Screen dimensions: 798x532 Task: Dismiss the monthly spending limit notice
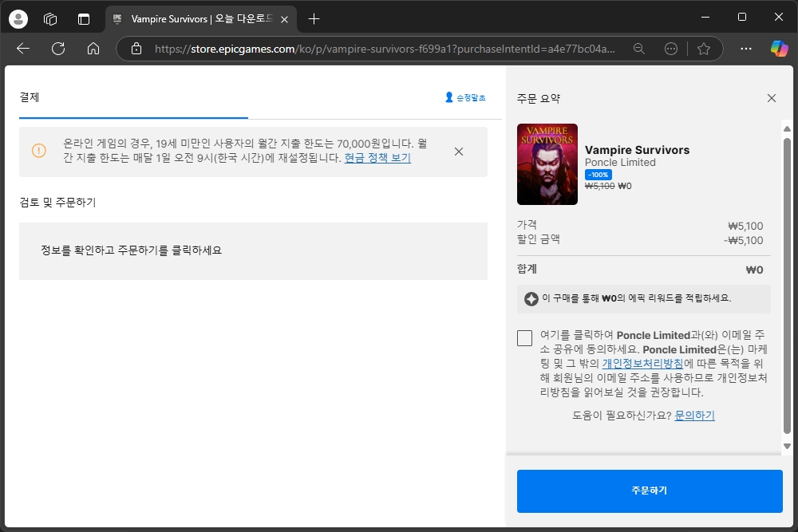(459, 152)
